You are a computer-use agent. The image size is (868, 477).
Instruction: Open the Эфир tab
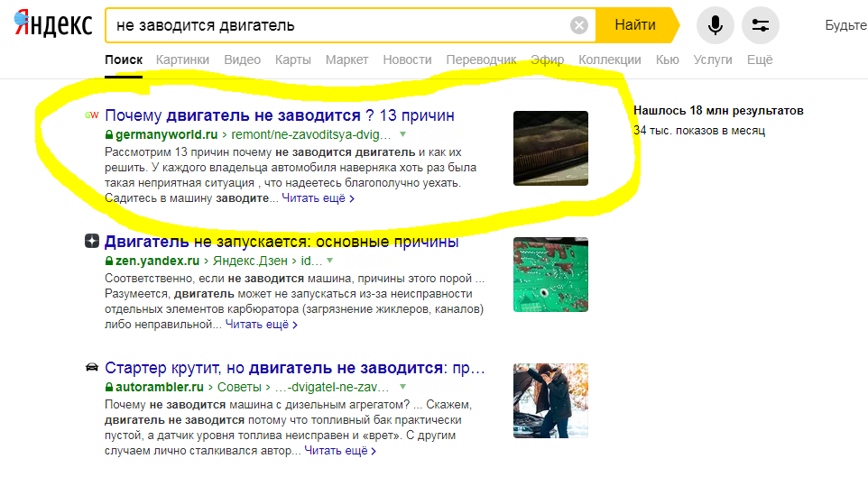coord(548,60)
